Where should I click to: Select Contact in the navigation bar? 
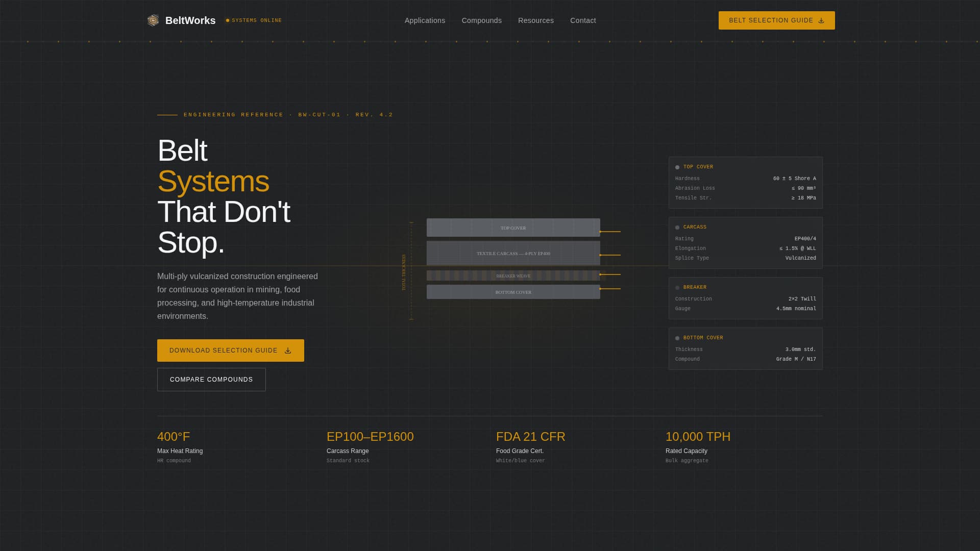click(583, 20)
